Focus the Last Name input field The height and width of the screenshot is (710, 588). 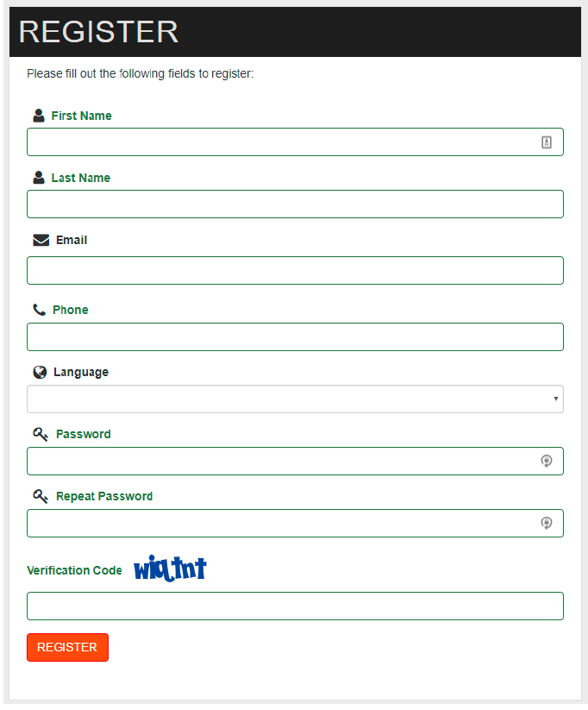pyautogui.click(x=295, y=204)
